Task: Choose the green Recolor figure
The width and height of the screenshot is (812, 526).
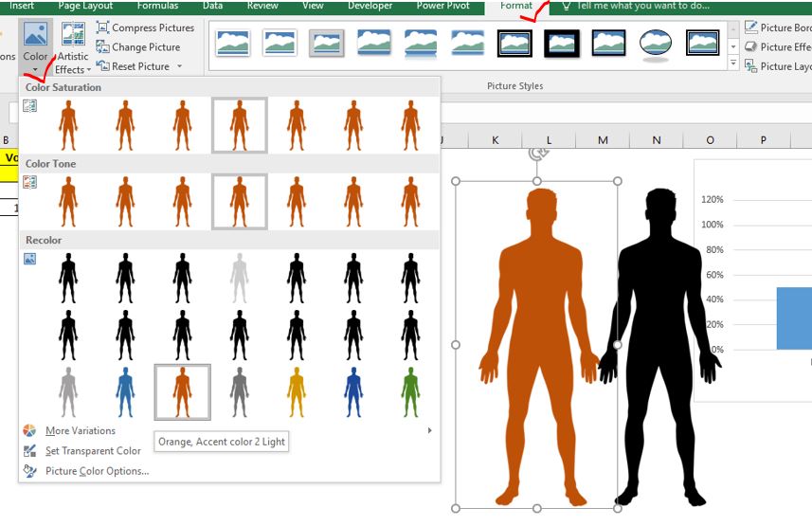Action: pyautogui.click(x=410, y=392)
